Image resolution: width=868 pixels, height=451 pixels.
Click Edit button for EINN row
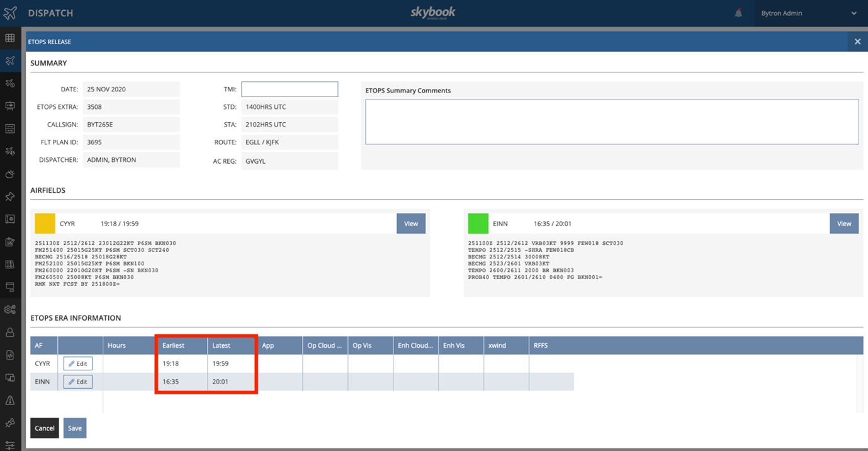78,382
